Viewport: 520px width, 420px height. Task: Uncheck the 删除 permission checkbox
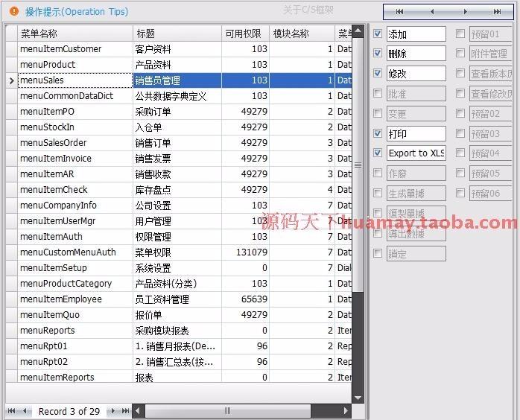pyautogui.click(x=378, y=53)
